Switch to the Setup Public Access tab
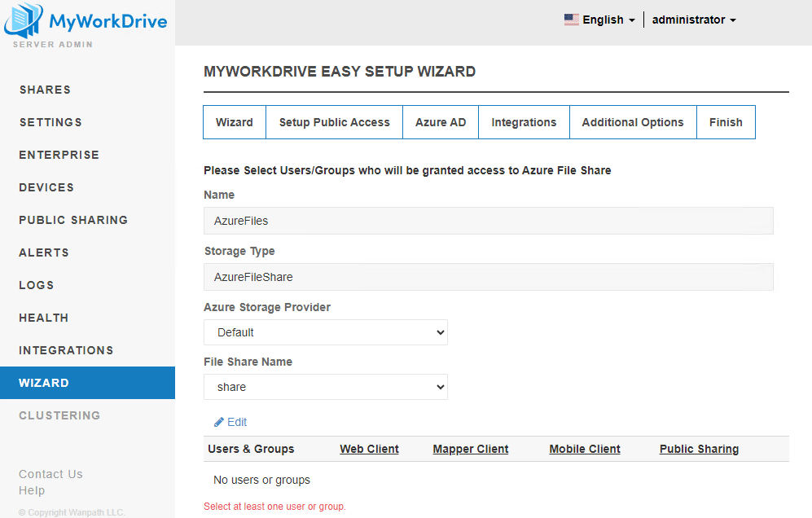Screen dimensions: 812x518 334,122
